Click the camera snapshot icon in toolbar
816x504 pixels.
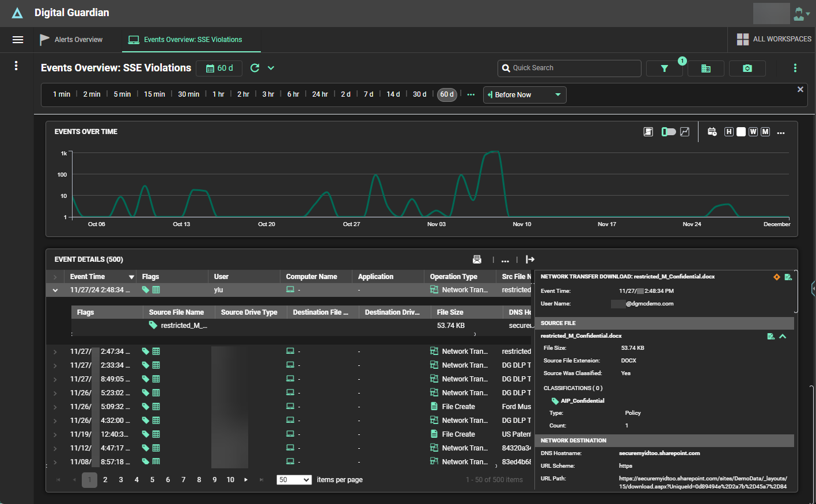click(747, 68)
